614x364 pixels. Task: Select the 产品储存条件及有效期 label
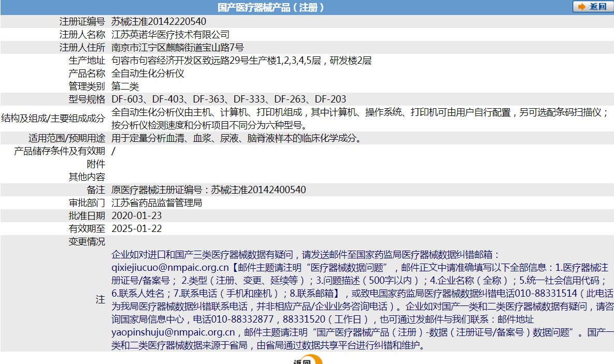[60, 151]
